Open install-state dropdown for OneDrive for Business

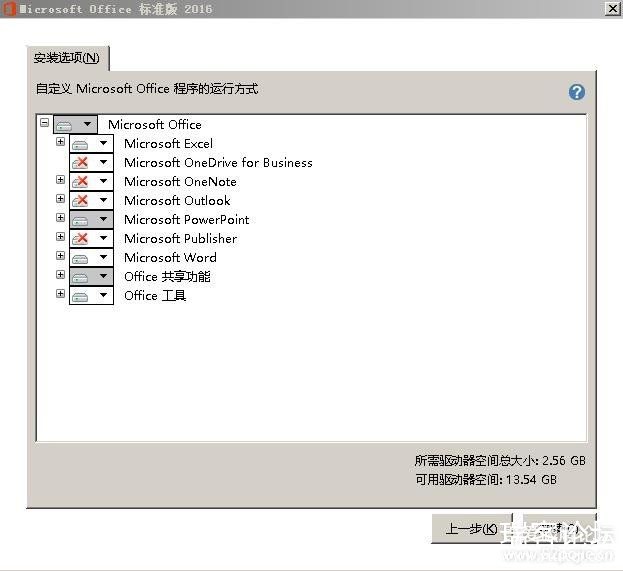(x=91, y=163)
